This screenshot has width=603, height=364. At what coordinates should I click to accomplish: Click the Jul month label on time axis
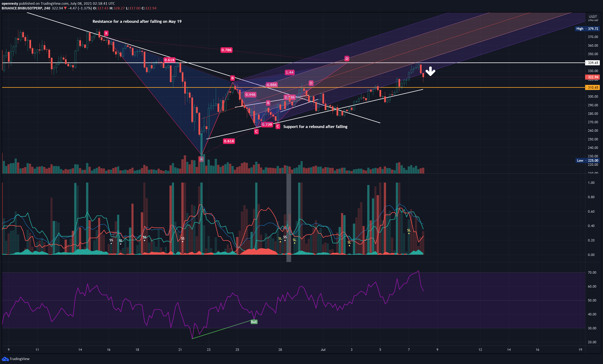[x=323, y=350]
